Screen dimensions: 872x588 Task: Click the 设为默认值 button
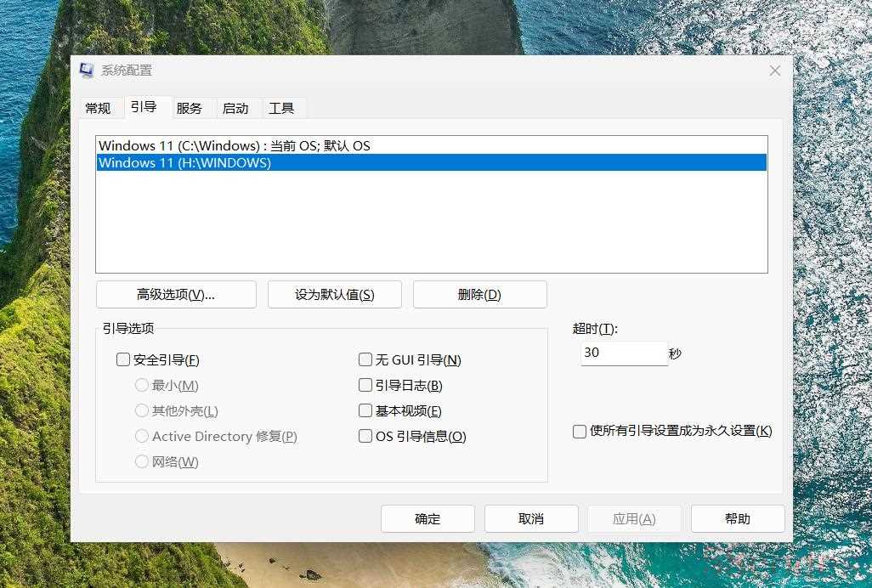point(335,295)
